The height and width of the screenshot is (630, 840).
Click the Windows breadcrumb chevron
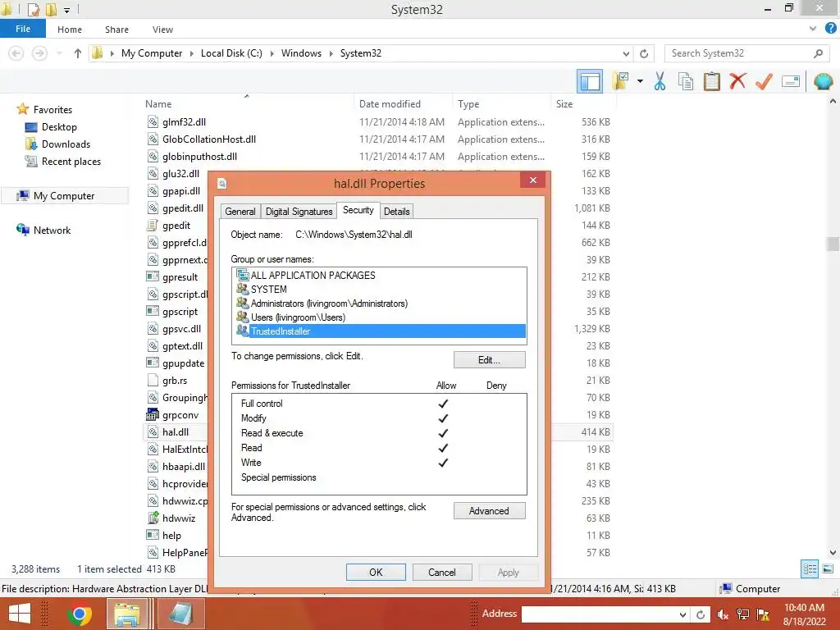331,53
